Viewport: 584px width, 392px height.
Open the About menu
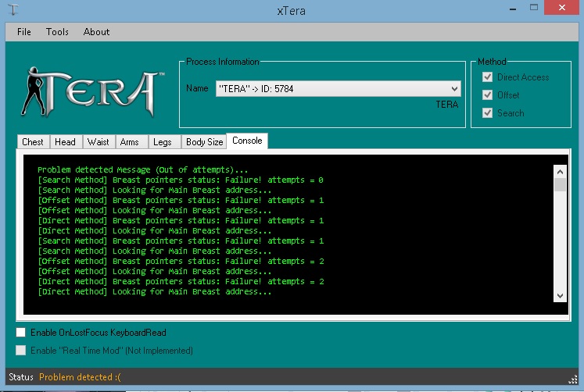pos(96,32)
